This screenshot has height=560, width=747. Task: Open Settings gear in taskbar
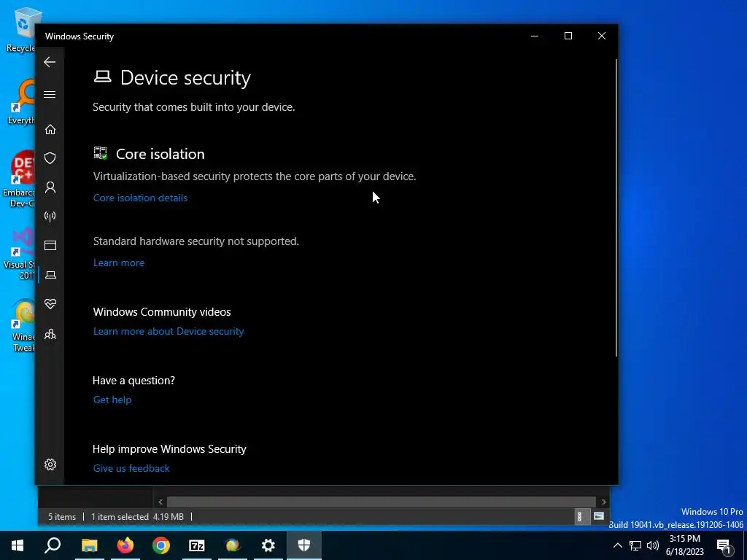pyautogui.click(x=268, y=545)
